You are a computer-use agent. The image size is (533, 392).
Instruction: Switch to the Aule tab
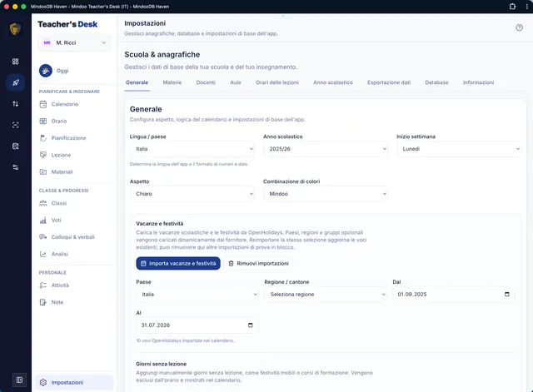pyautogui.click(x=236, y=82)
